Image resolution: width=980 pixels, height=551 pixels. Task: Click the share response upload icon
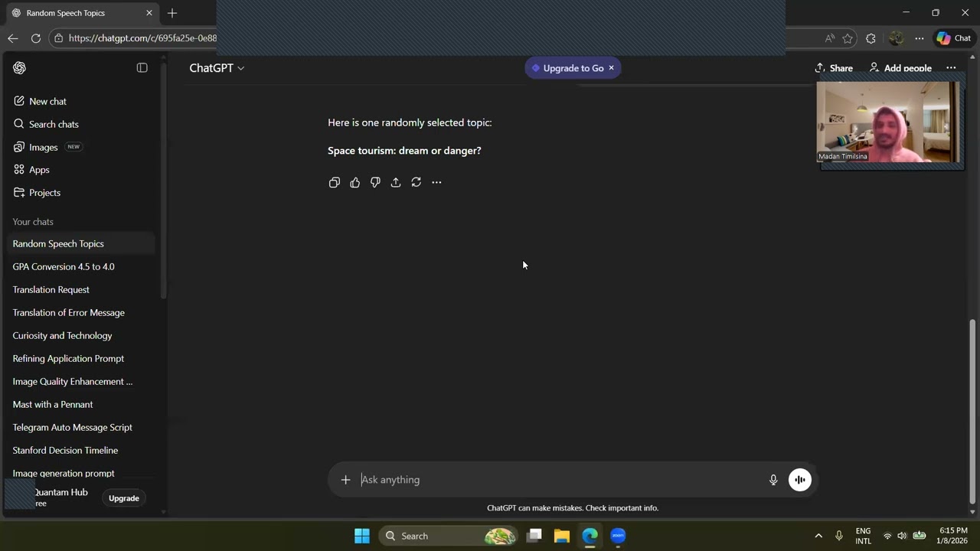(396, 182)
